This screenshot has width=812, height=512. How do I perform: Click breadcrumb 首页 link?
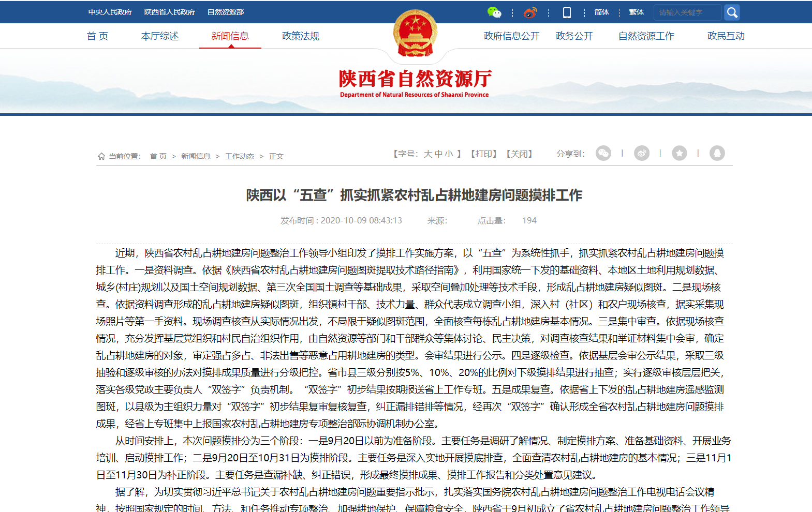(x=158, y=156)
